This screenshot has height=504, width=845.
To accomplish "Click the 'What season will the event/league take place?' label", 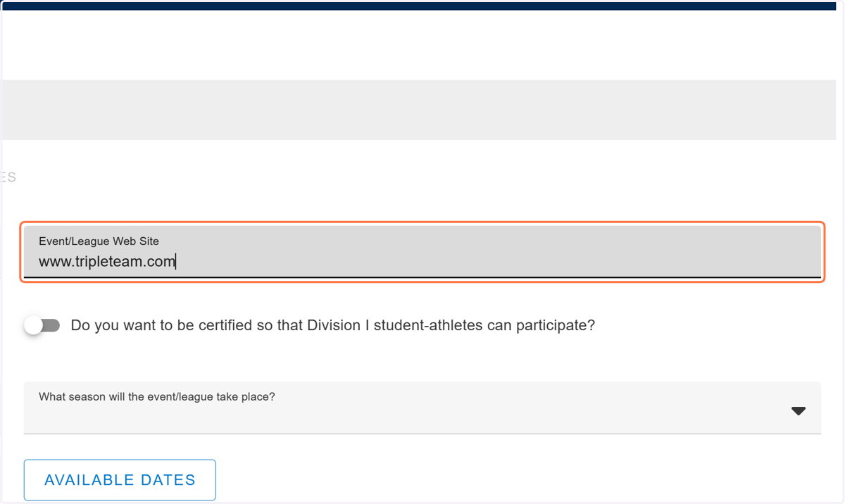I will click(x=157, y=397).
